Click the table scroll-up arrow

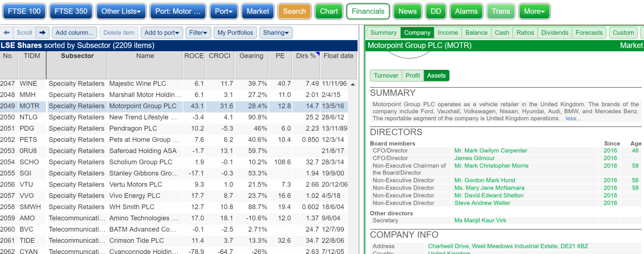coord(352,85)
